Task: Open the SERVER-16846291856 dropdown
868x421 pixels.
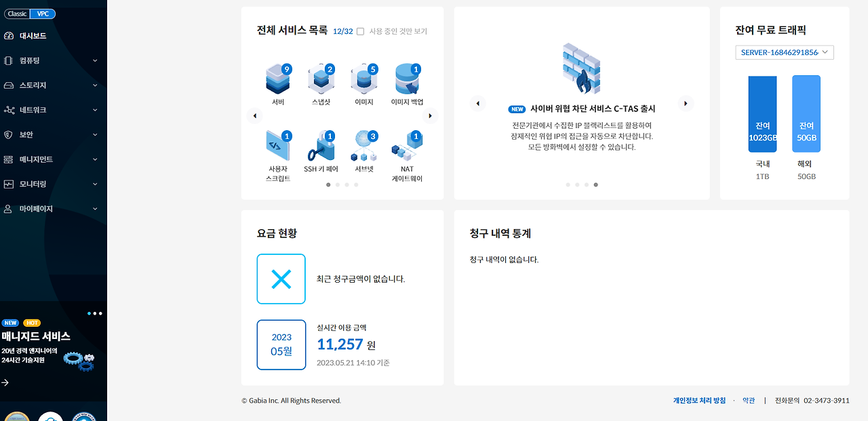Action: click(x=784, y=52)
